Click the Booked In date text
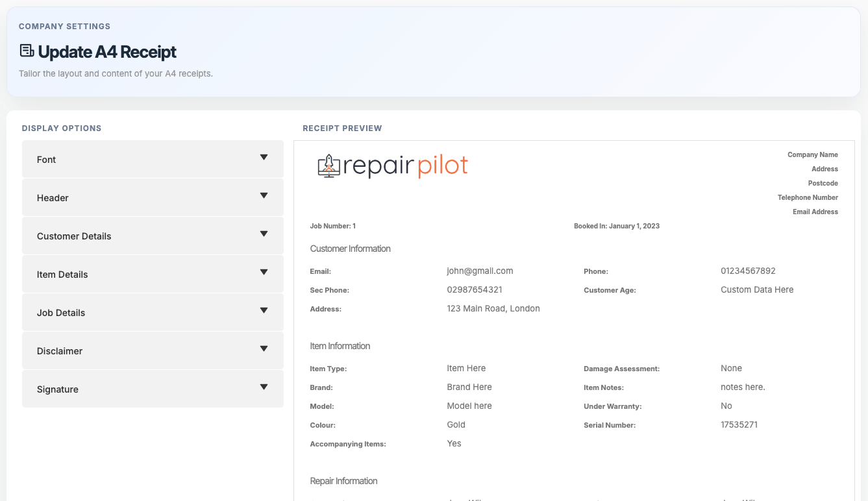This screenshot has width=868, height=501. [616, 226]
